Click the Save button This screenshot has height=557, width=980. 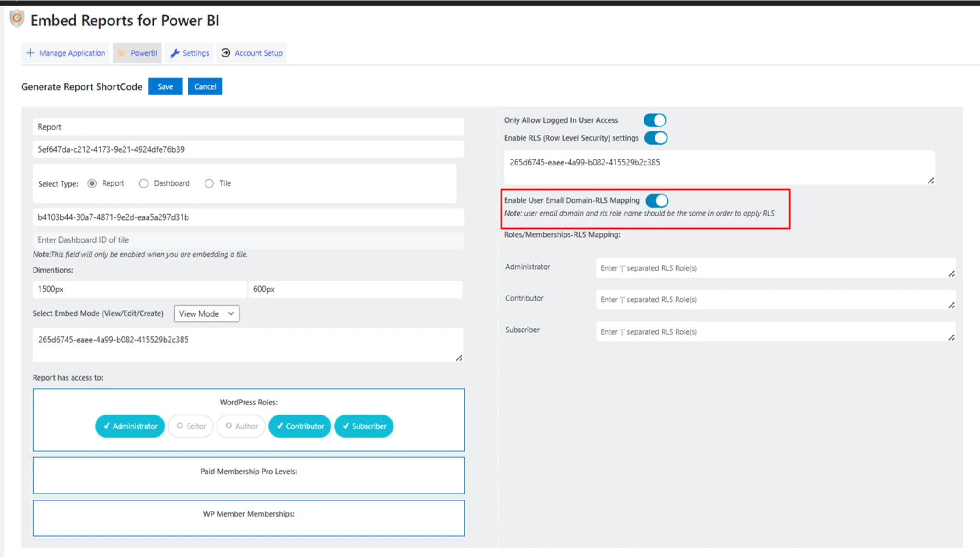point(165,86)
